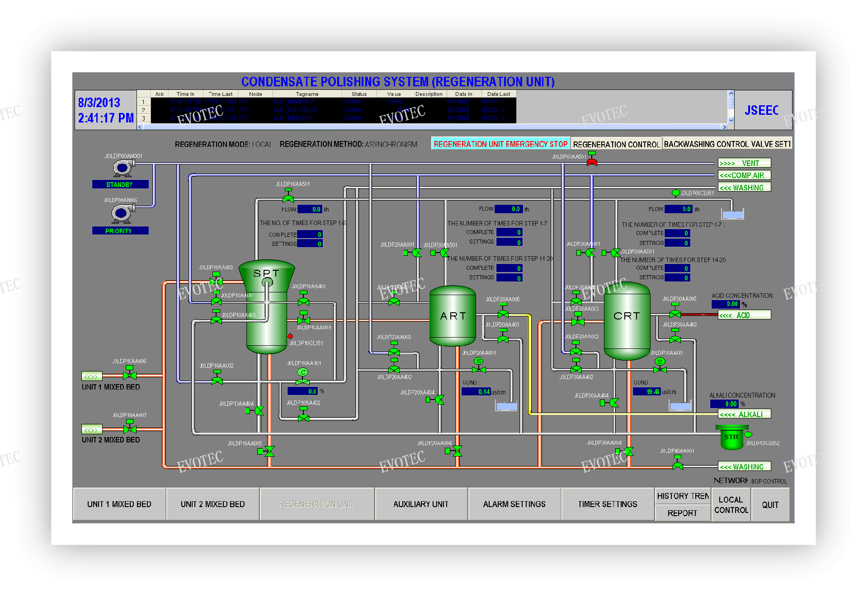Follow the VENT flow link

coord(745,163)
